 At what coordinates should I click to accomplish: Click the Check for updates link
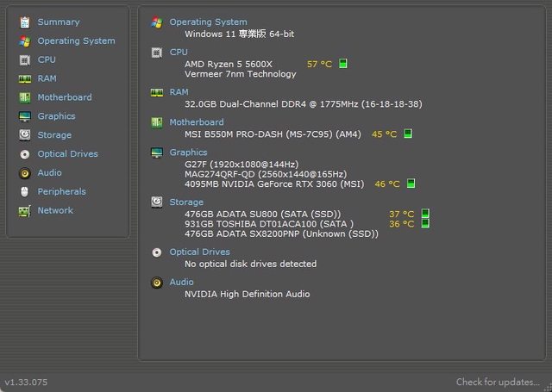pyautogui.click(x=499, y=382)
